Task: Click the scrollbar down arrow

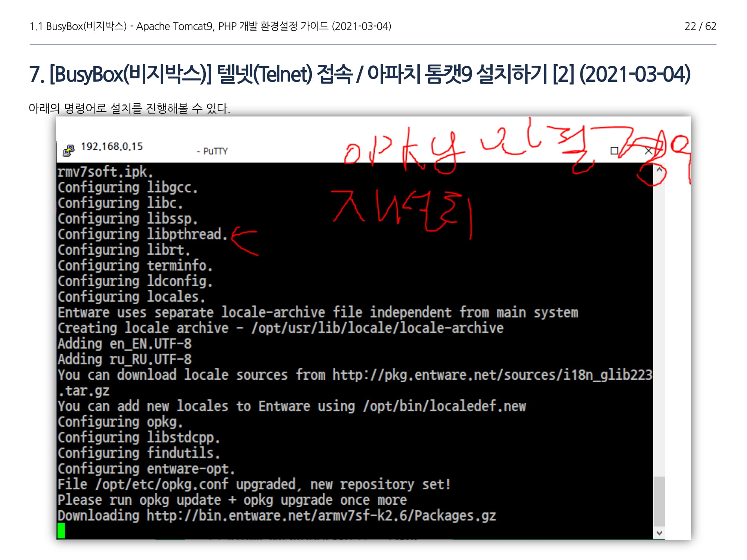Action: pyautogui.click(x=659, y=533)
